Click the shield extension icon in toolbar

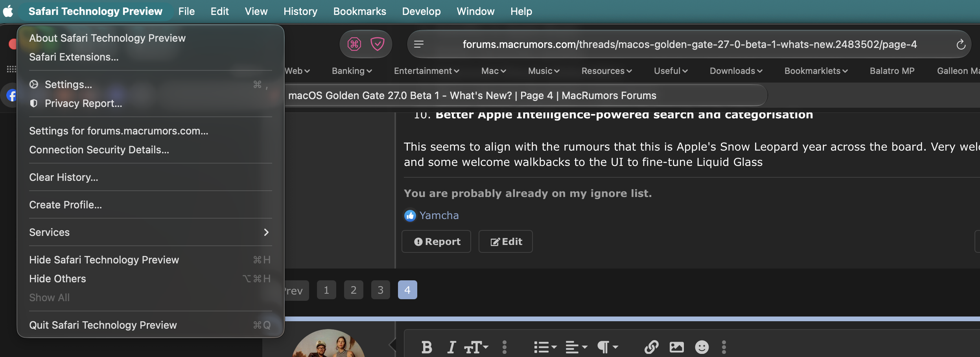point(378,44)
